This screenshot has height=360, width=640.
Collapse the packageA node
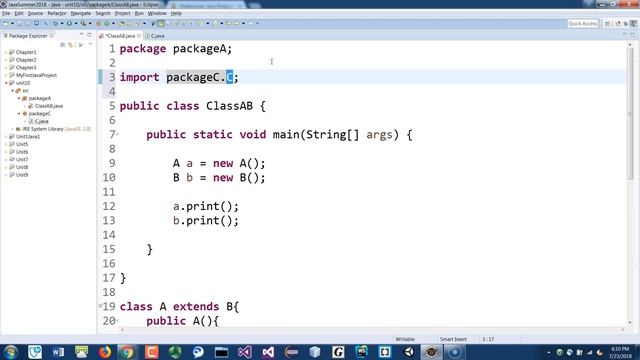[19, 98]
